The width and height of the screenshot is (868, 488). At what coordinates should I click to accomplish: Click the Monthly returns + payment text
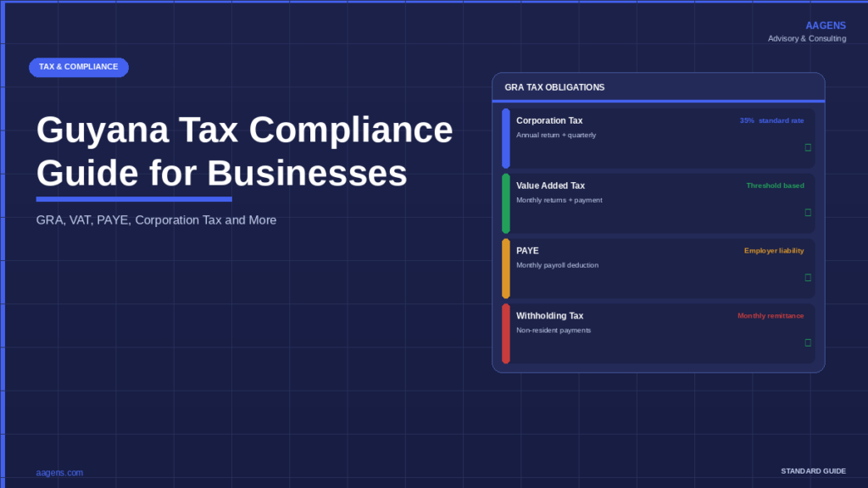tap(559, 200)
